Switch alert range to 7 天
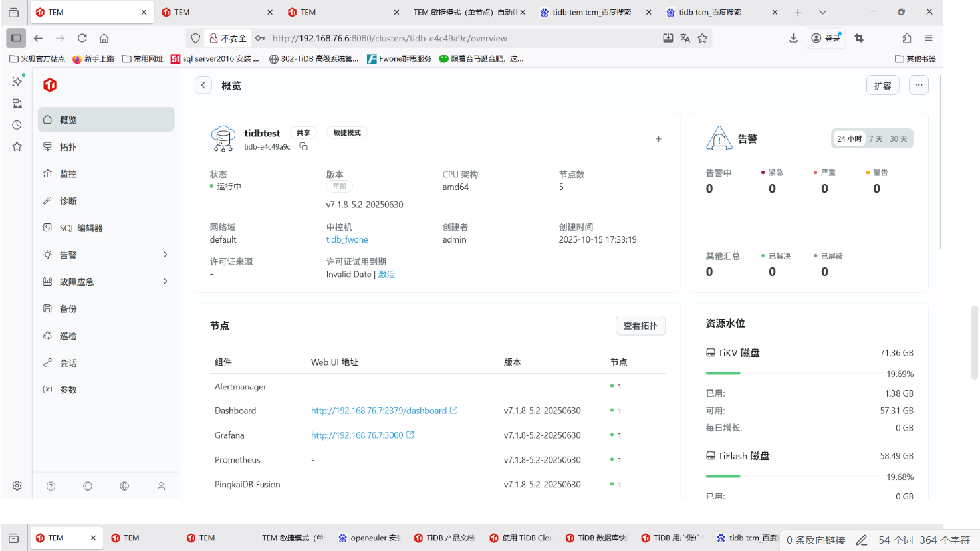The height and width of the screenshot is (551, 980). [x=876, y=139]
